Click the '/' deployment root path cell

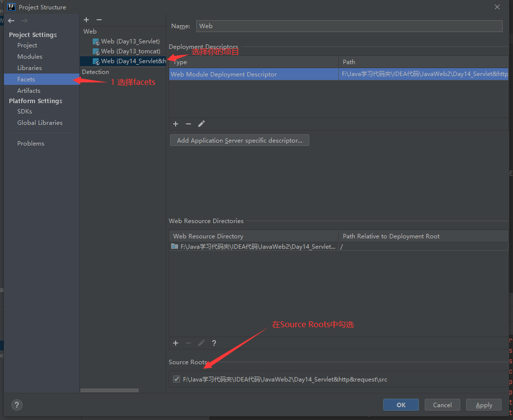(x=424, y=246)
